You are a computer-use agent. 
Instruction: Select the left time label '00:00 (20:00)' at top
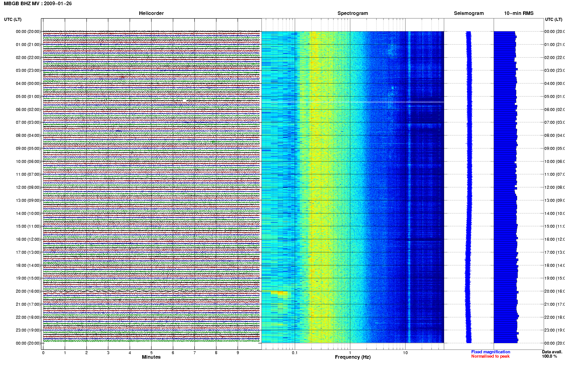click(x=28, y=31)
